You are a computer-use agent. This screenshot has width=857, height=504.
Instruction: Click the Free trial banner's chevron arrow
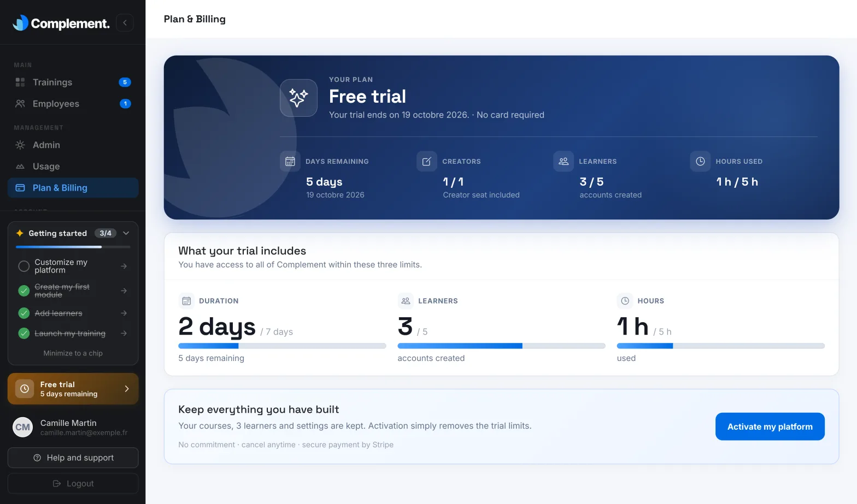[x=127, y=389]
